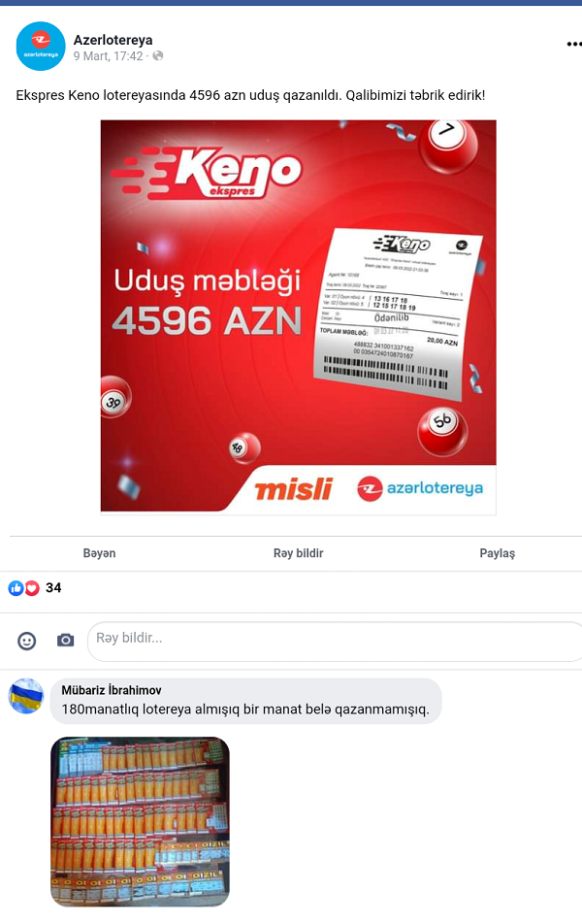Image resolution: width=582 pixels, height=924 pixels.
Task: Click the public globe privacy icon
Action: [x=158, y=56]
